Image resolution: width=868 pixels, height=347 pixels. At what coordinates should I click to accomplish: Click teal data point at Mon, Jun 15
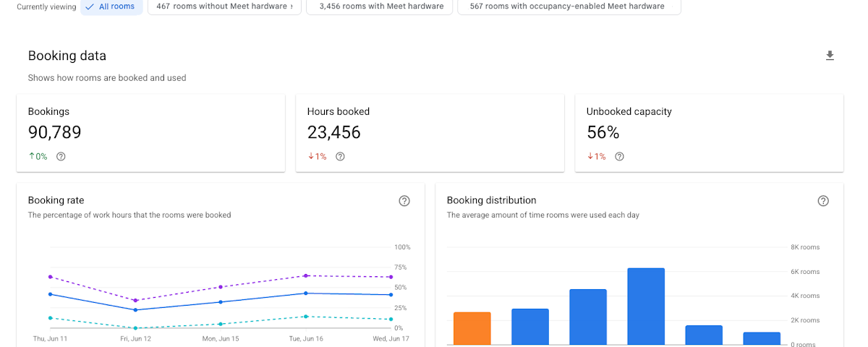pyautogui.click(x=221, y=324)
